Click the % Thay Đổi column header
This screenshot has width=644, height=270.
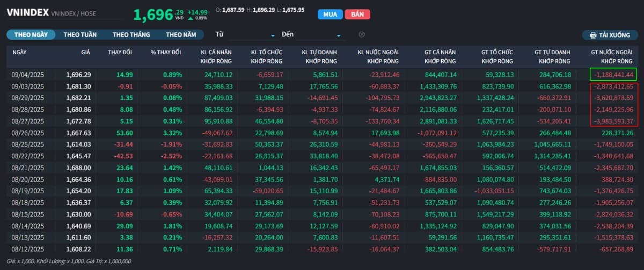(166, 52)
